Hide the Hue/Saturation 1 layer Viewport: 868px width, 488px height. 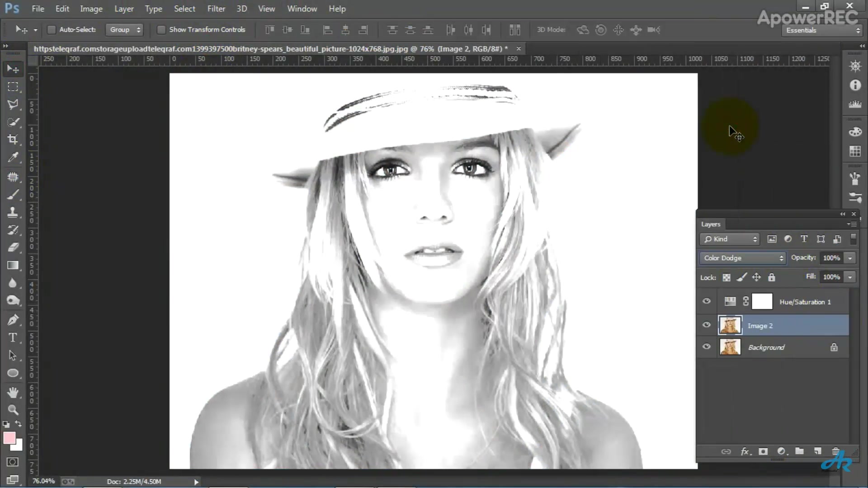707,301
